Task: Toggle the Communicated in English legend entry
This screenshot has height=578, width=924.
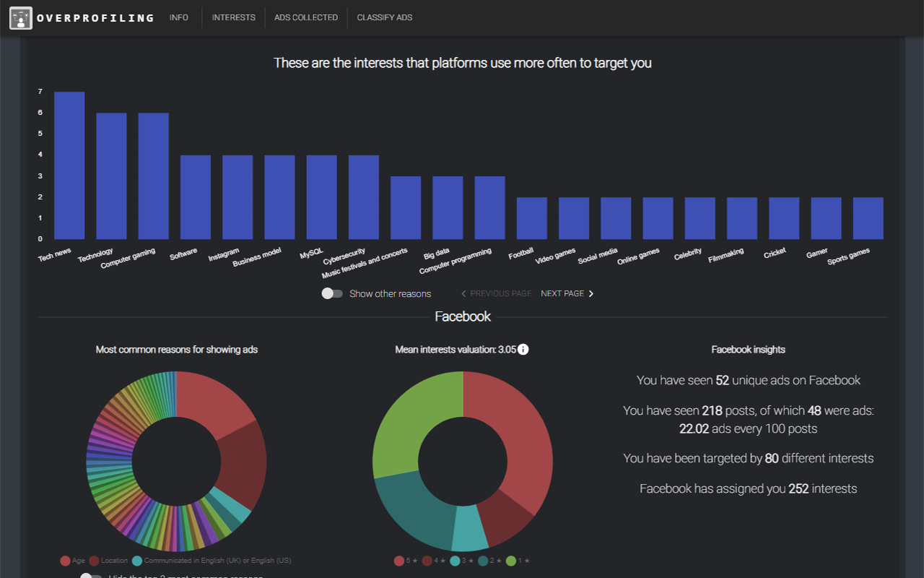Action: pyautogui.click(x=212, y=561)
